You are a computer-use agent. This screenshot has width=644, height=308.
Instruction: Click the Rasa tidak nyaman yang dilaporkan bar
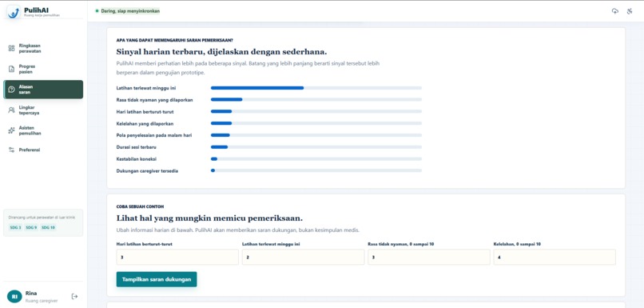316,99
